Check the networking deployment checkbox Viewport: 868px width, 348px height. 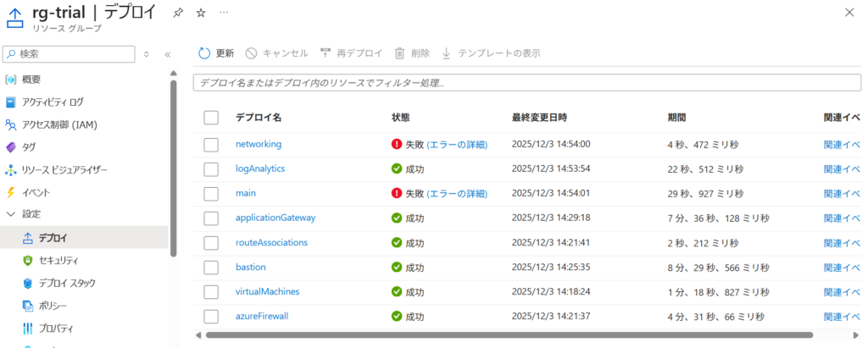(x=211, y=145)
